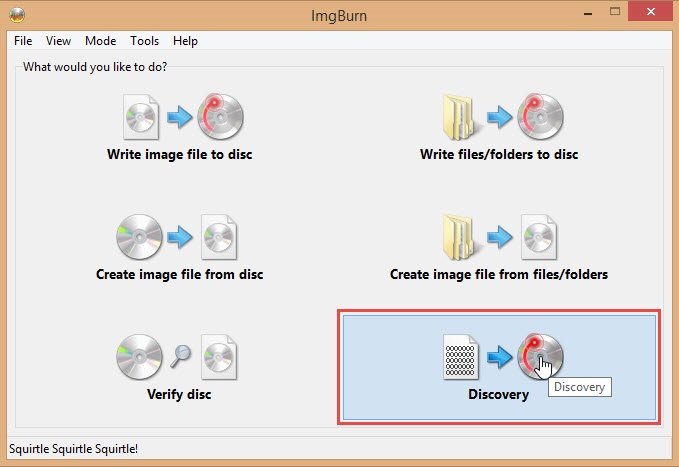Click the Verify disc label
The width and height of the screenshot is (679, 467).
pos(179,394)
